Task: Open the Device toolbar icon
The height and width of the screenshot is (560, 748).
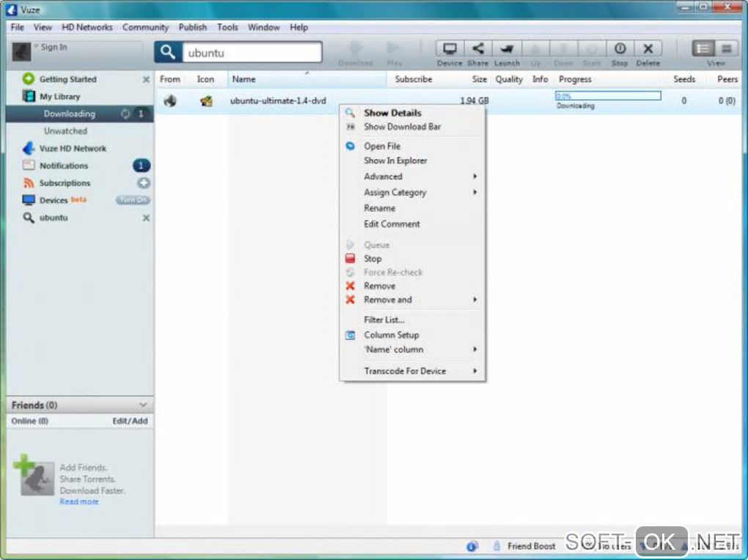Action: coord(450,48)
